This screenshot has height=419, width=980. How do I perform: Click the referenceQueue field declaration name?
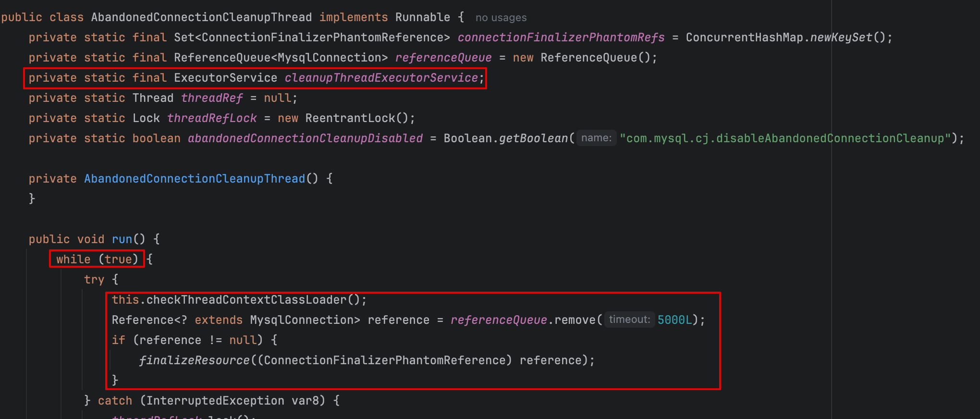coord(443,58)
